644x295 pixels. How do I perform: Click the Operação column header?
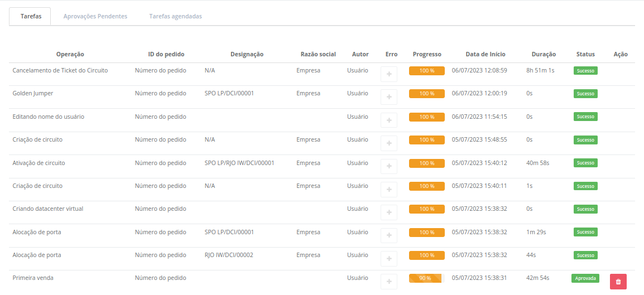click(70, 54)
